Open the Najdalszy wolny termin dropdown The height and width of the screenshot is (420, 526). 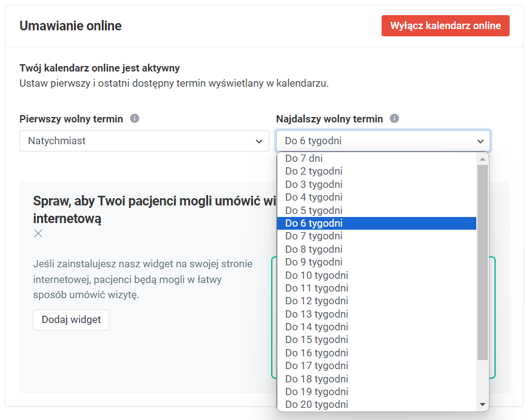[x=383, y=141]
